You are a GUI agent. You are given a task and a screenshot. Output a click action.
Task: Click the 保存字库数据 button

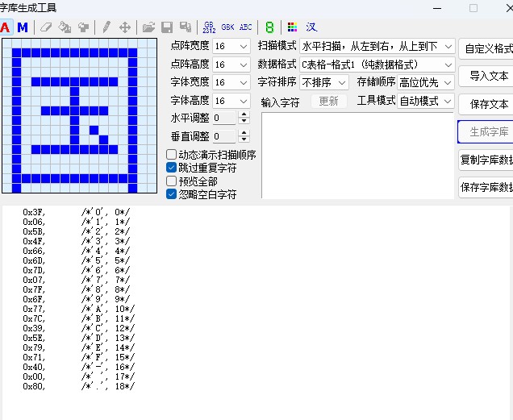486,187
